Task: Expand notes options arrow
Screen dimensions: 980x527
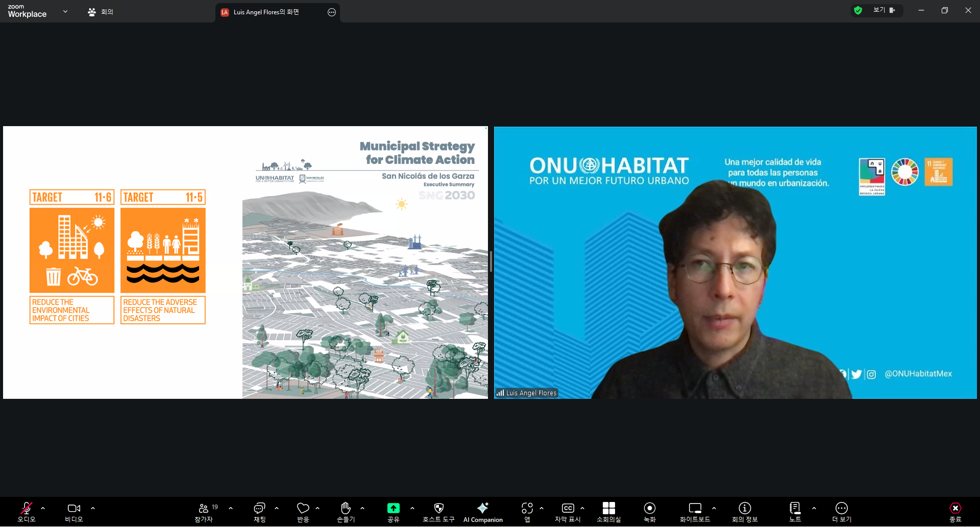Action: click(x=814, y=508)
